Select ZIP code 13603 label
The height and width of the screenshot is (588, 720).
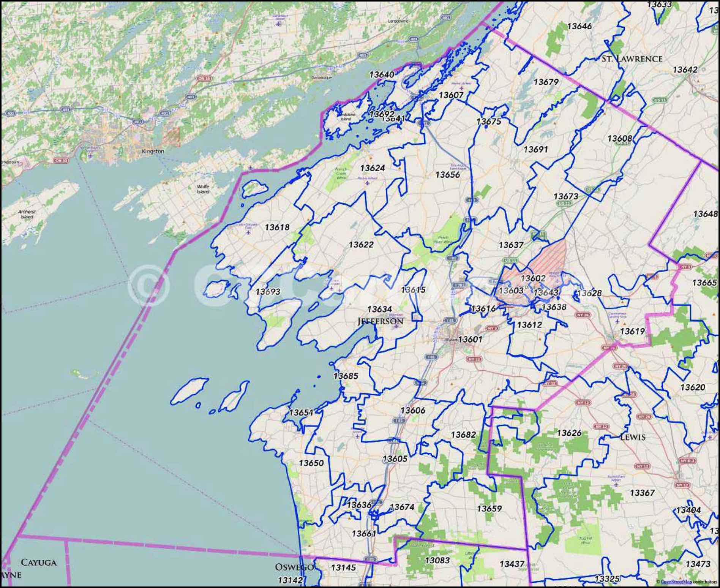(511, 291)
